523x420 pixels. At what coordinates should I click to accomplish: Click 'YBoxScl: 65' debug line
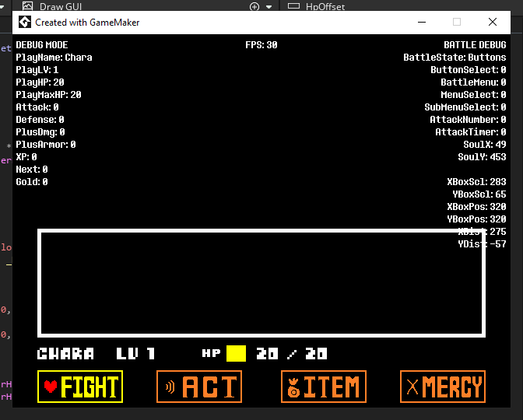[479, 194]
